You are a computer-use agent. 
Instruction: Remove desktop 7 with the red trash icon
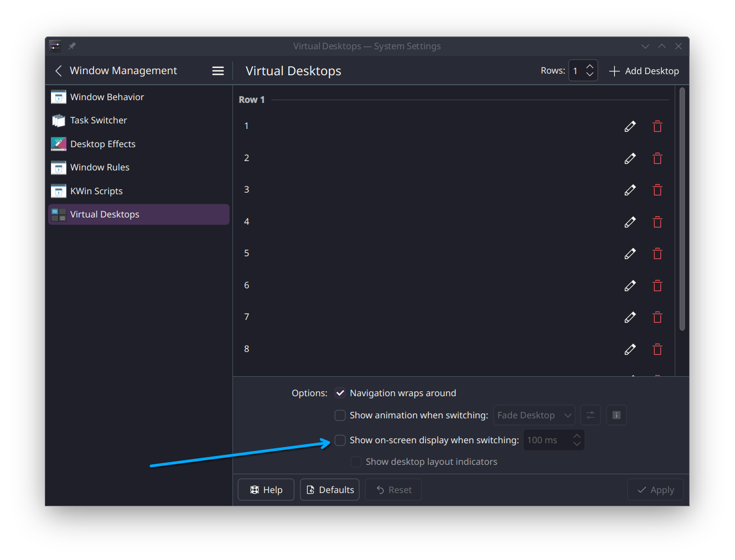click(657, 318)
